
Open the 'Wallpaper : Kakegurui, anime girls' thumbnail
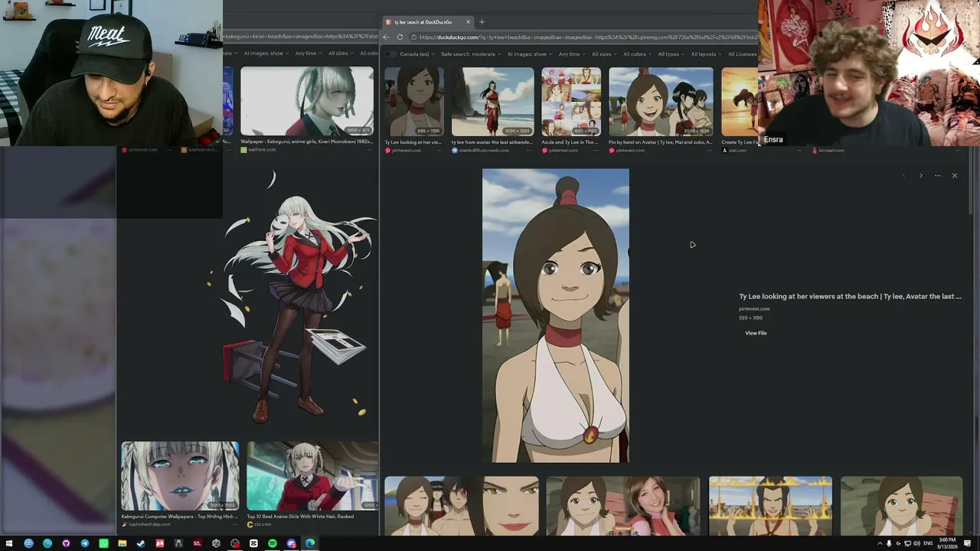tap(307, 101)
